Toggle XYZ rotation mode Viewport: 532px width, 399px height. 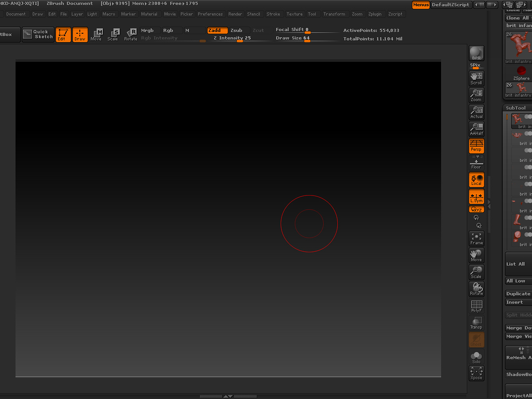(477, 209)
